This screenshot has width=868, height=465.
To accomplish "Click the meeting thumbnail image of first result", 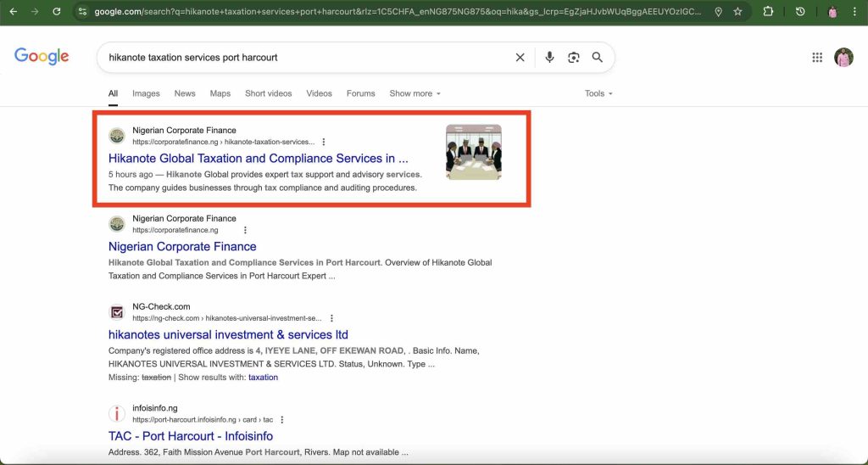I will (x=474, y=152).
